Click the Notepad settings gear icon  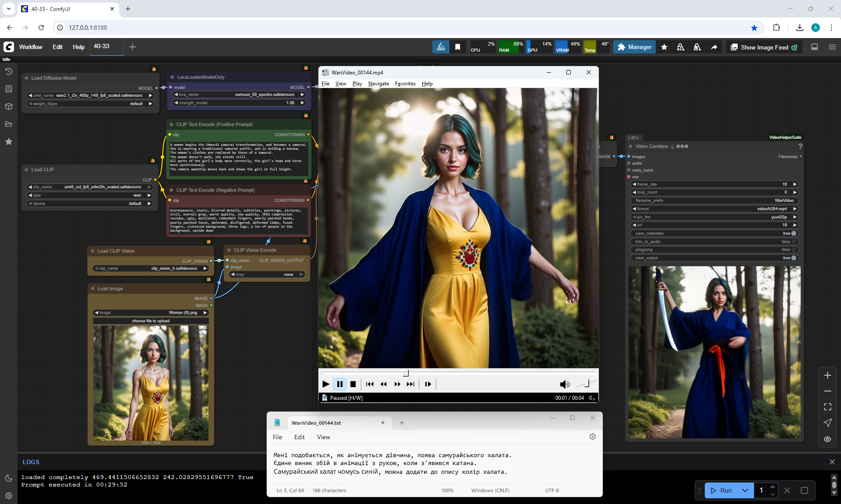(592, 437)
